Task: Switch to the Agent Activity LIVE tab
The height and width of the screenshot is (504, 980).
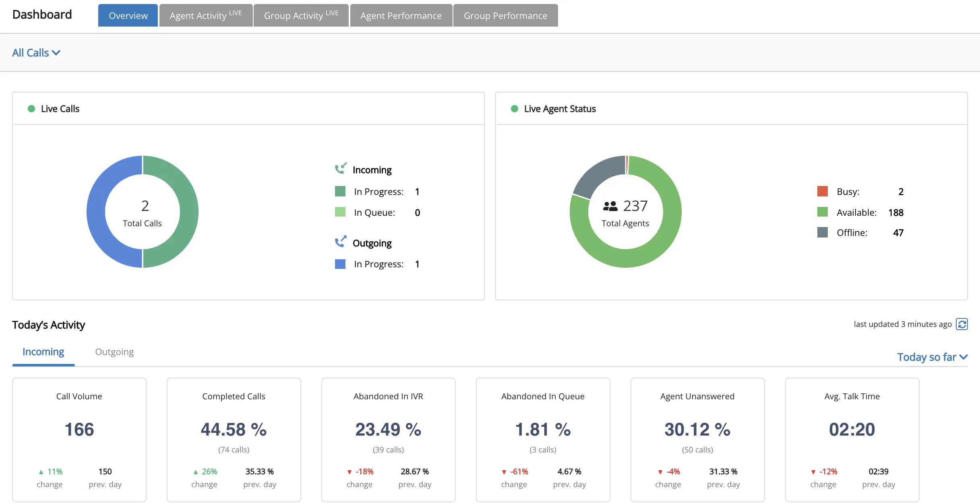Action: click(206, 15)
